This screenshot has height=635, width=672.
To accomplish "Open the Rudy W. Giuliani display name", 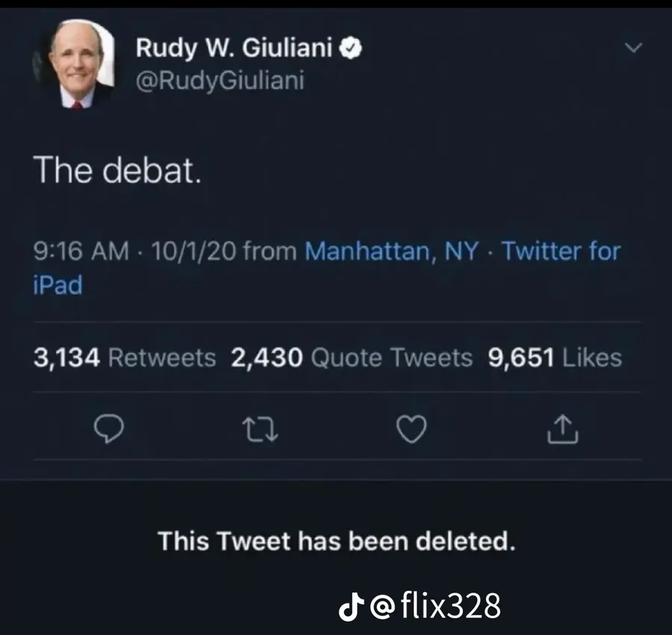I will pyautogui.click(x=234, y=47).
